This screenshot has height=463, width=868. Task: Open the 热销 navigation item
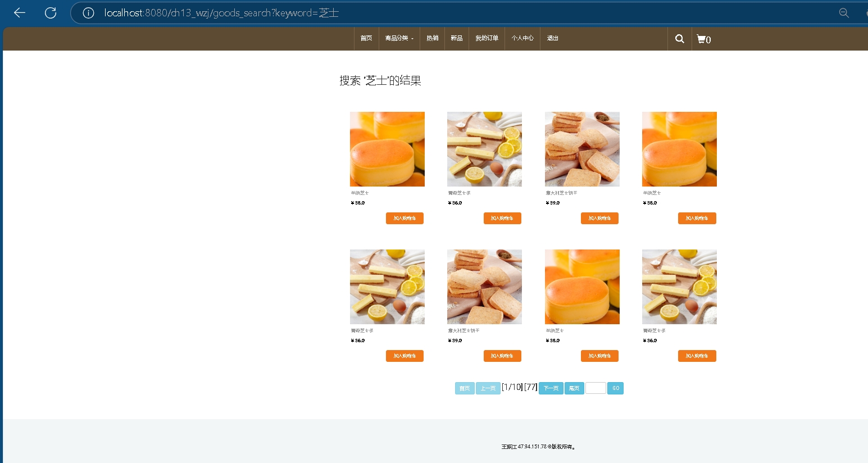point(432,38)
